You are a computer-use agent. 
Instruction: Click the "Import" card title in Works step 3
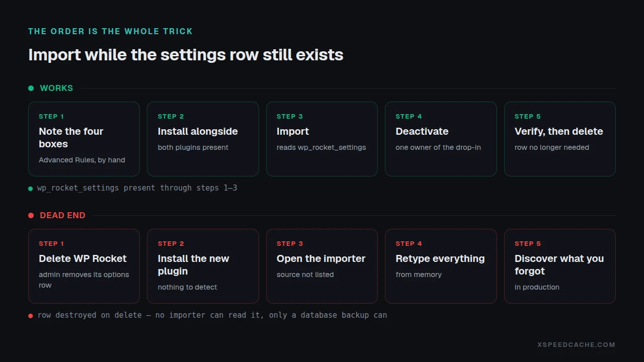(x=293, y=131)
